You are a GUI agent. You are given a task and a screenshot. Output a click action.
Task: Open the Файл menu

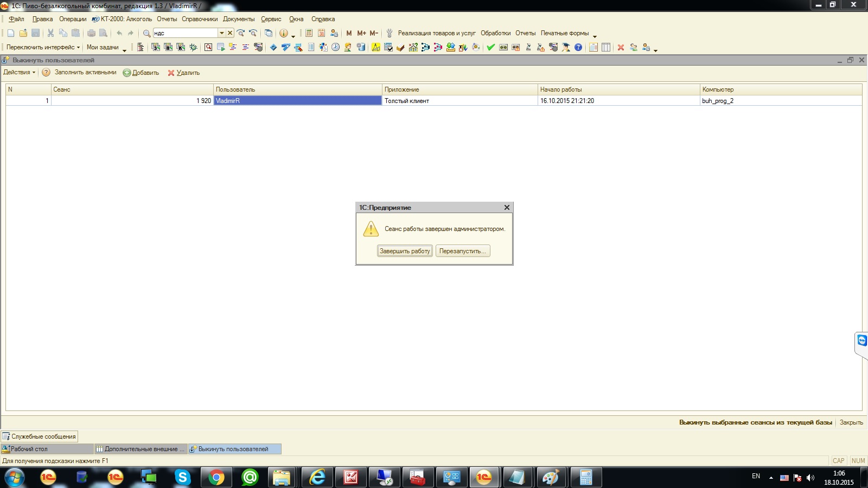16,19
